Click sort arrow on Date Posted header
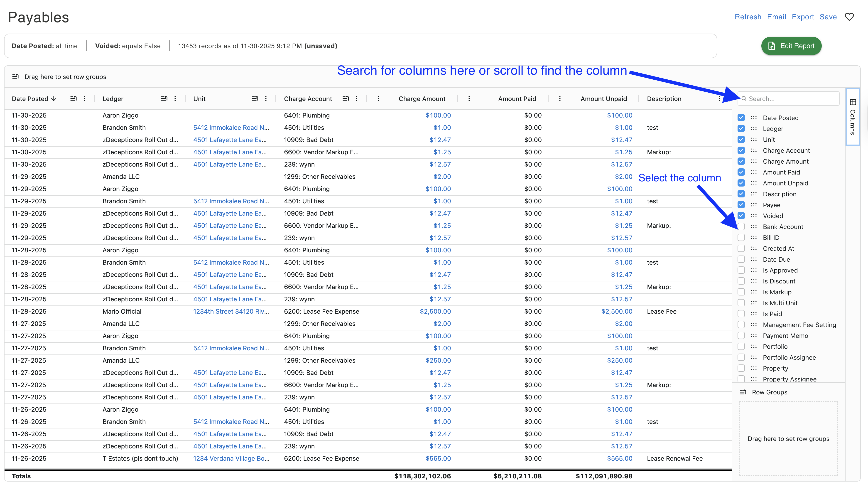The height and width of the screenshot is (487, 868). coord(54,99)
